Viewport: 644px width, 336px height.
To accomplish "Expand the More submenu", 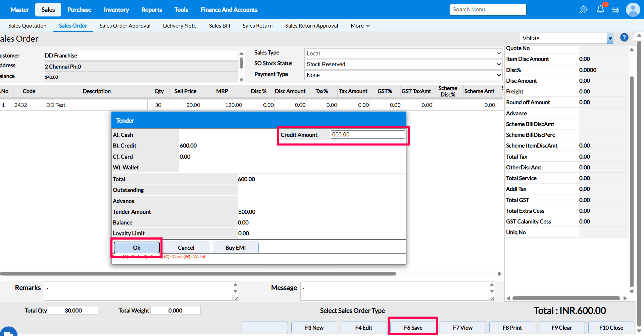I will click(x=360, y=26).
